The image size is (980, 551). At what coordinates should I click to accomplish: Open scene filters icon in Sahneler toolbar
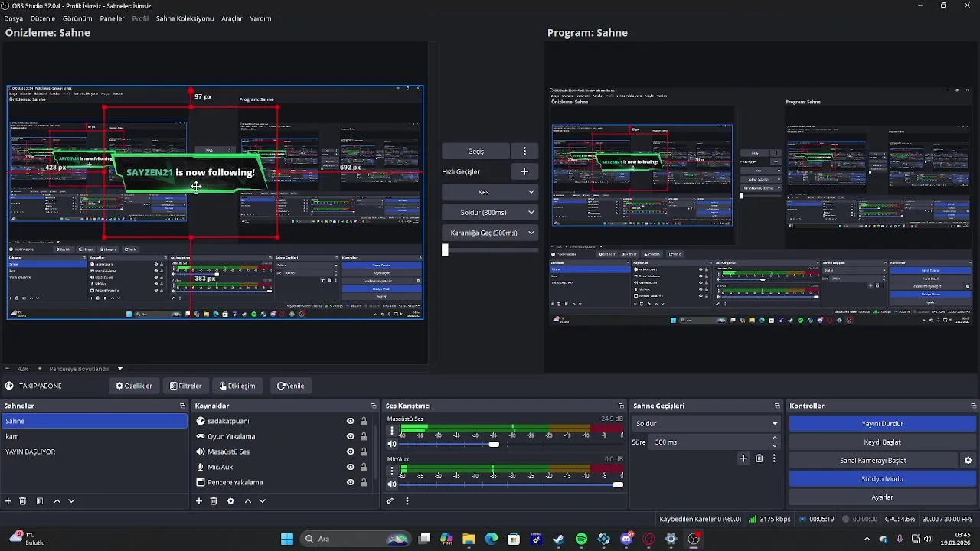point(39,501)
